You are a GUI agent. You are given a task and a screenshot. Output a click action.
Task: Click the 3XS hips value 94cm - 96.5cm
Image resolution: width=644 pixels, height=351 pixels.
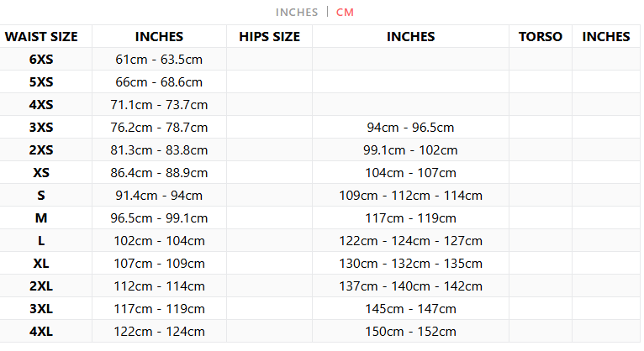(410, 128)
